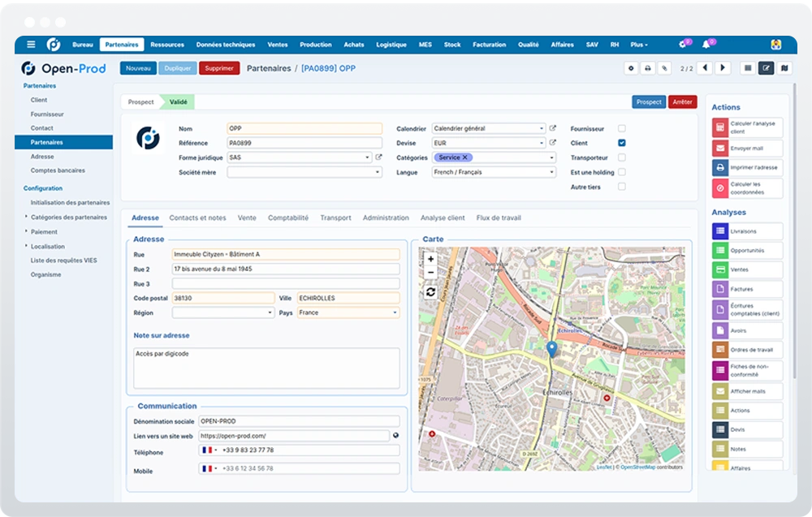Open Ordres de travail analysis

click(747, 351)
